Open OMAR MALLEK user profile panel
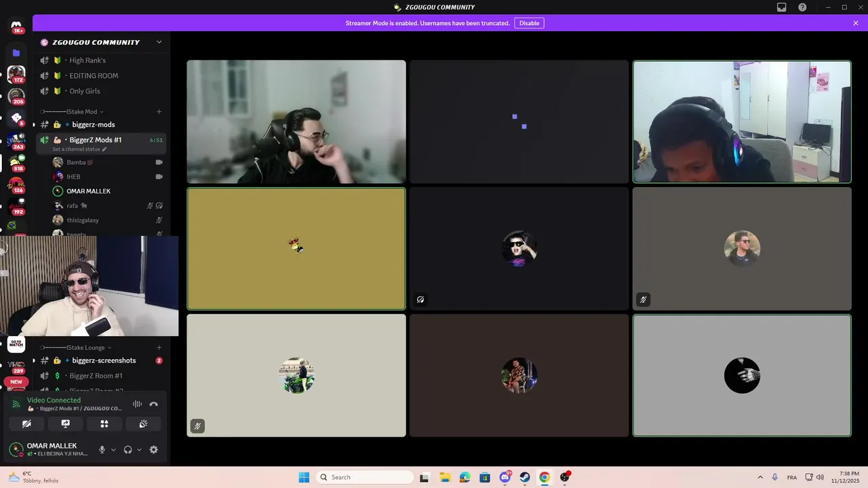This screenshot has width=868, height=488. [49, 449]
